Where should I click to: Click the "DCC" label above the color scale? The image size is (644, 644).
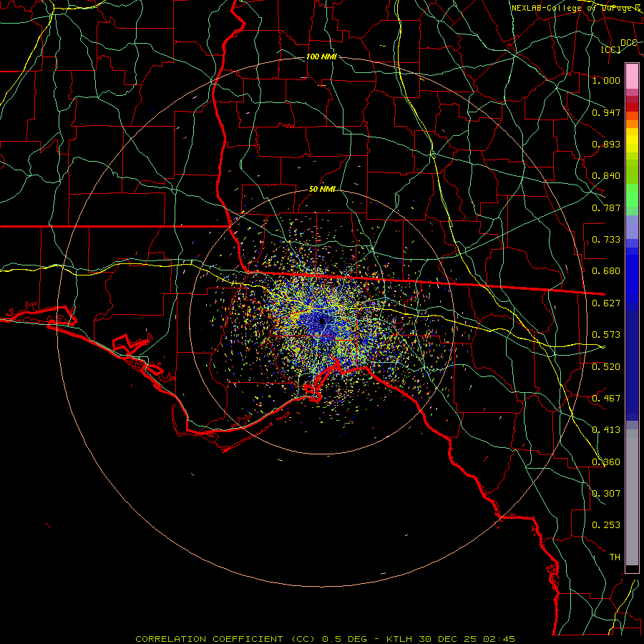click(628, 43)
